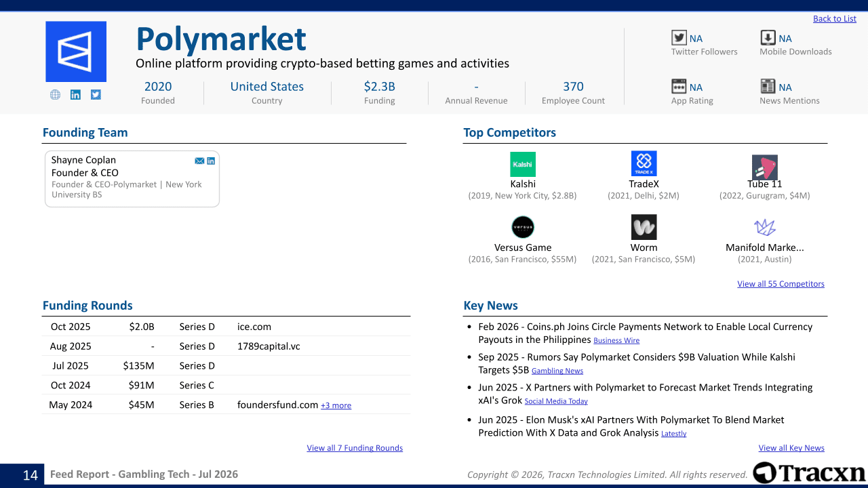Open Business Wire news source

click(x=616, y=340)
